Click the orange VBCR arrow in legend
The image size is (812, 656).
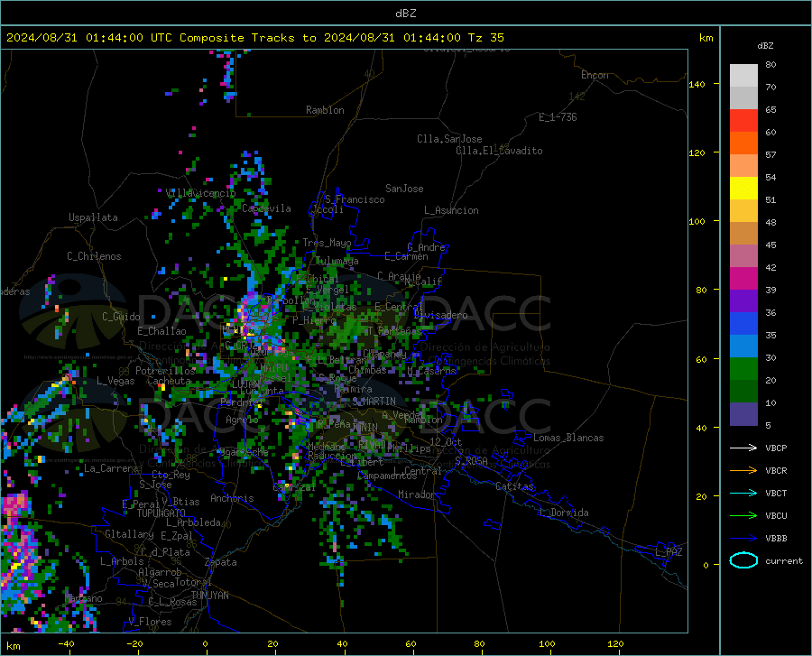pyautogui.click(x=743, y=471)
